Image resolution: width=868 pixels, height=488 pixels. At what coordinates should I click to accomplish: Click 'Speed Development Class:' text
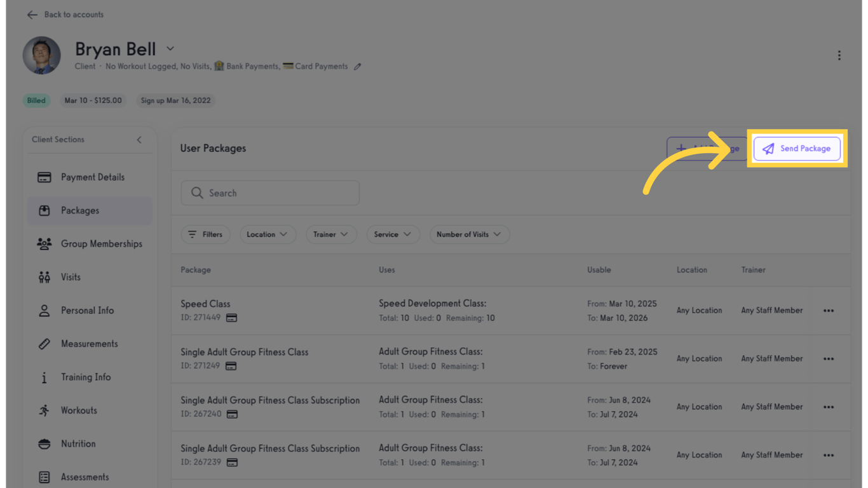[433, 304]
